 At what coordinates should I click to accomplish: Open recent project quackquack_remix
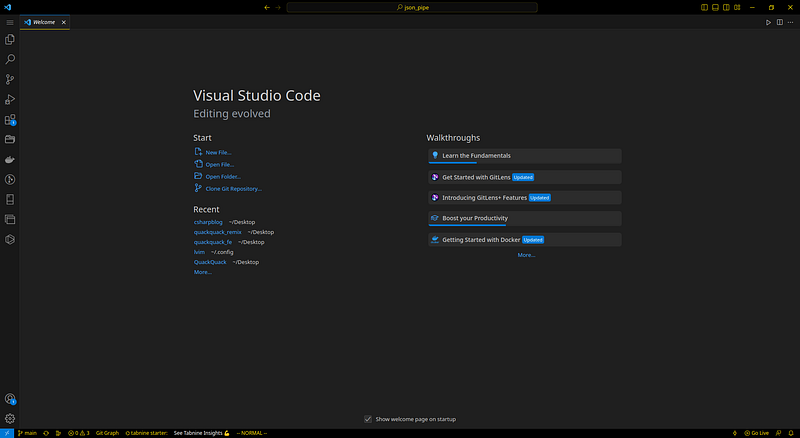click(x=217, y=232)
